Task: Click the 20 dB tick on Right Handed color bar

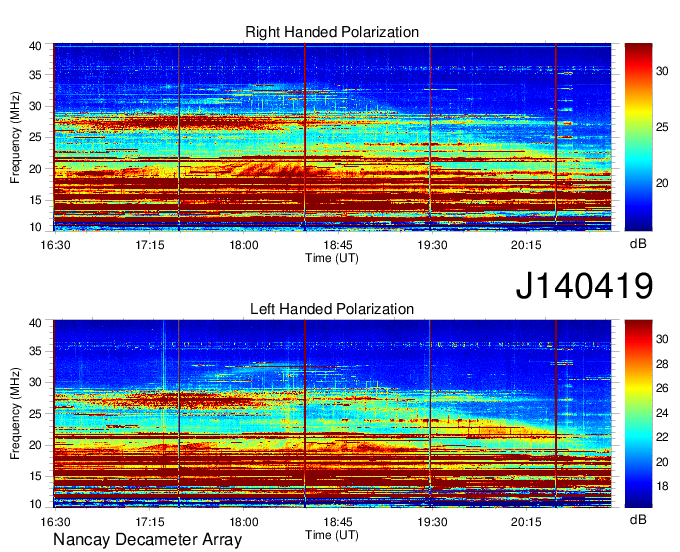Action: (x=662, y=183)
